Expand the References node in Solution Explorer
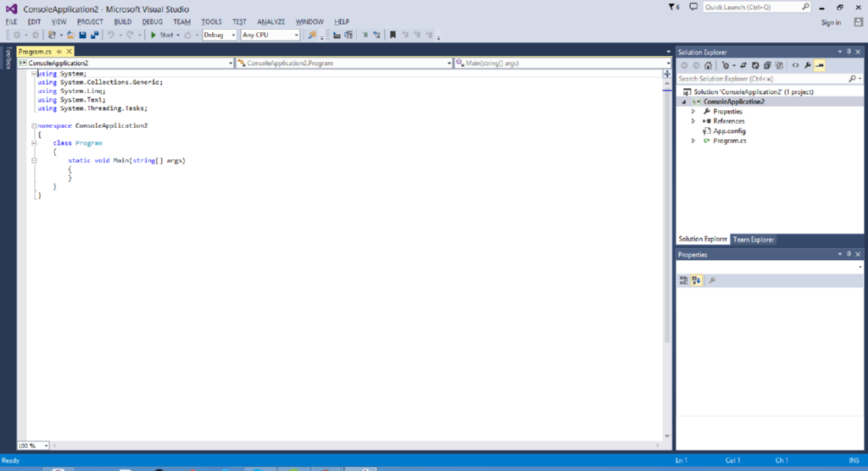Viewport: 868px width, 471px height. [693, 121]
